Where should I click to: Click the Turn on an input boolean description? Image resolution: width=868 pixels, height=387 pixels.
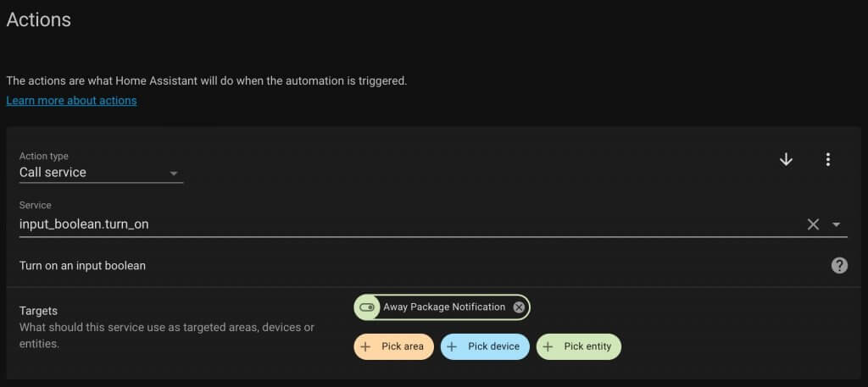pyautogui.click(x=82, y=266)
